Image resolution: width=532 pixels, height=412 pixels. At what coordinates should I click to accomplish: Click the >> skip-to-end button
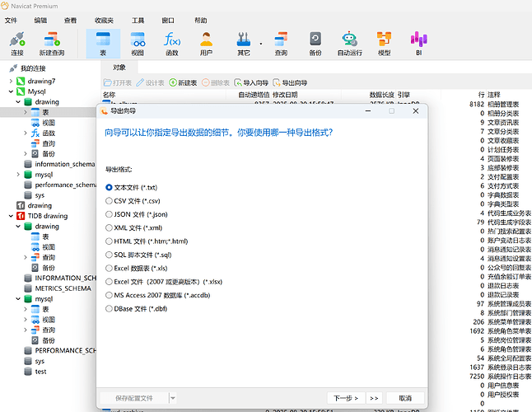(x=374, y=398)
